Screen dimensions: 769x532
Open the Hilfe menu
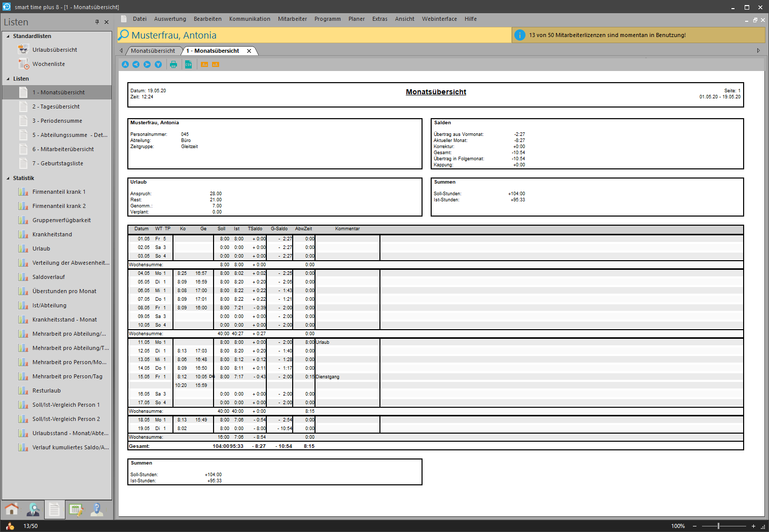(471, 19)
